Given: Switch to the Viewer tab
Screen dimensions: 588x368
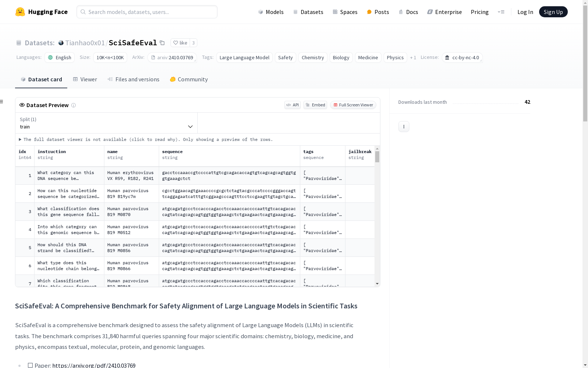Looking at the screenshot, I should pos(85,79).
